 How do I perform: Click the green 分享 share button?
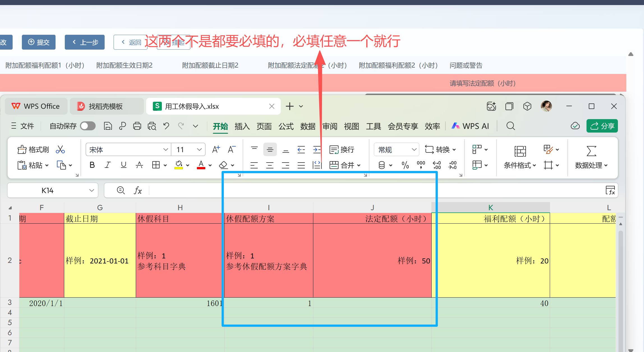coord(602,126)
